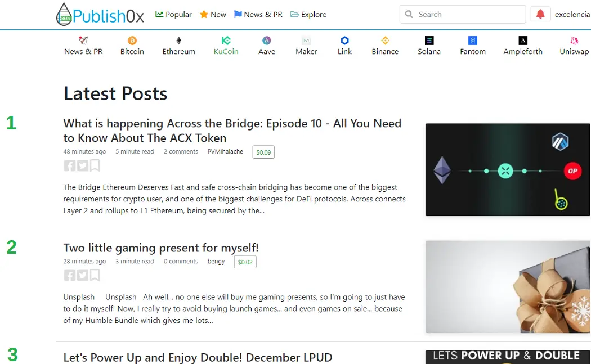Open the Ampleforth category label

click(523, 52)
